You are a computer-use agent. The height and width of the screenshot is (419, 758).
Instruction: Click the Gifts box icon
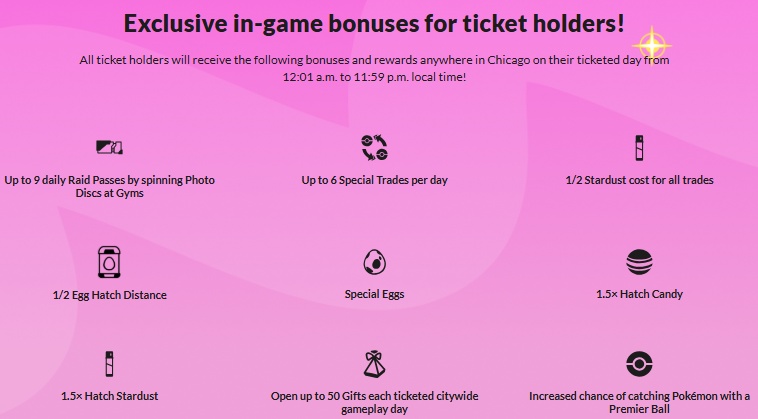pyautogui.click(x=373, y=364)
